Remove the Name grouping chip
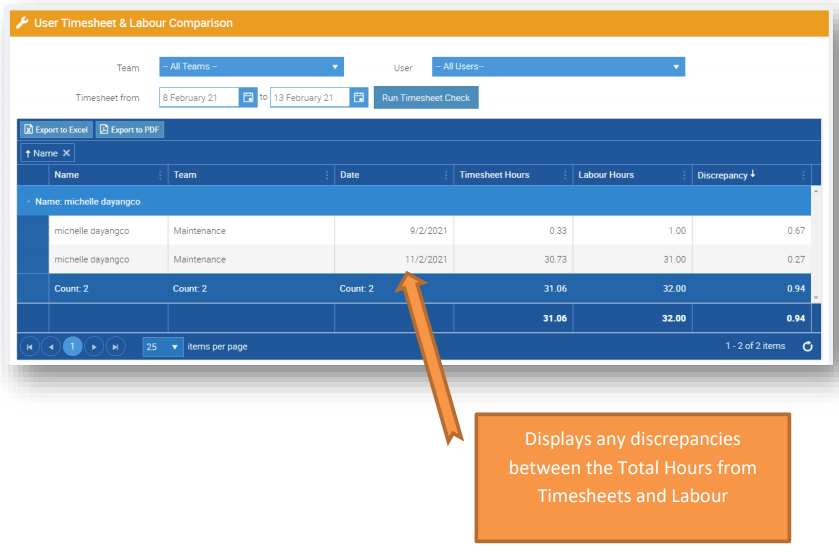This screenshot has height=553, width=839. click(66, 153)
